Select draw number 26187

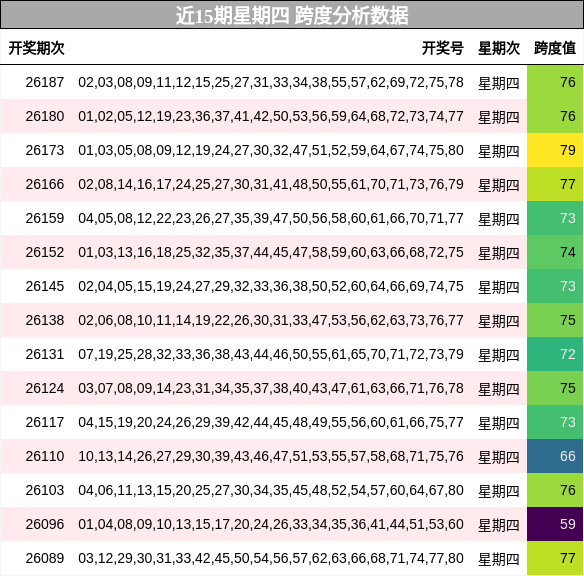[45, 82]
